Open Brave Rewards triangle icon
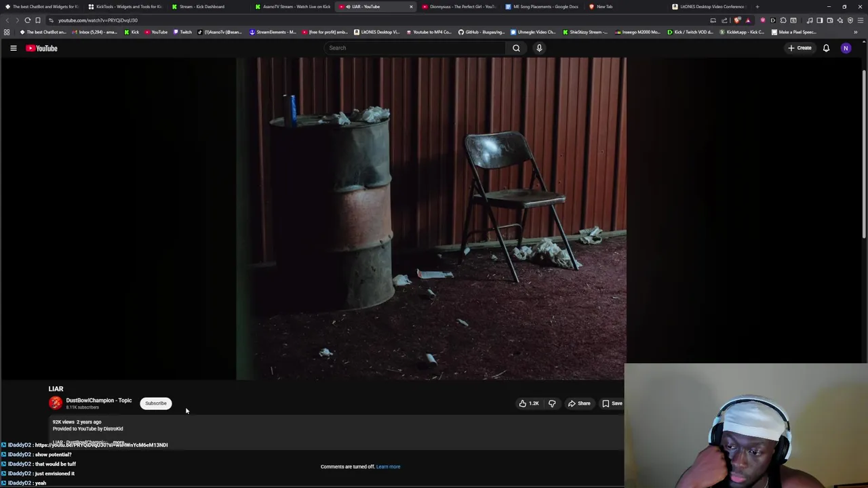 [x=748, y=20]
